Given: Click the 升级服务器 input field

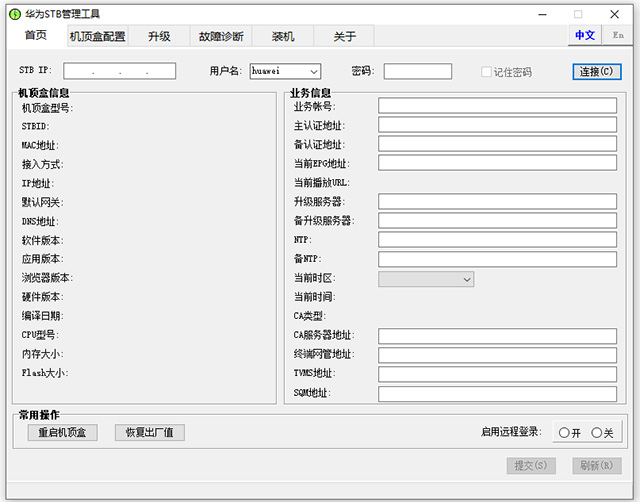Looking at the screenshot, I should point(497,201).
